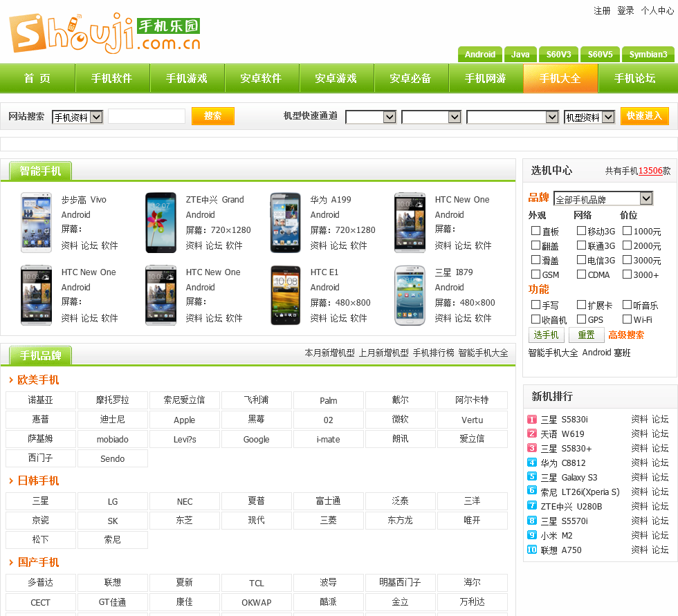Switch to the S60V3 platform tab

coord(559,55)
